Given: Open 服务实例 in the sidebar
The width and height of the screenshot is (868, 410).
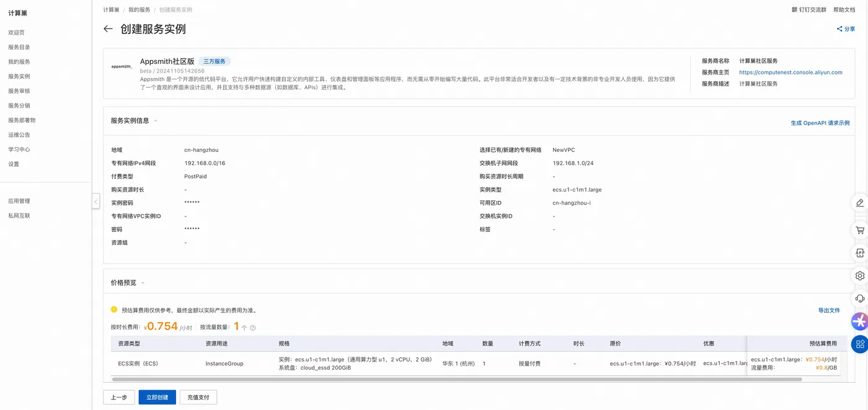Looking at the screenshot, I should click(19, 76).
